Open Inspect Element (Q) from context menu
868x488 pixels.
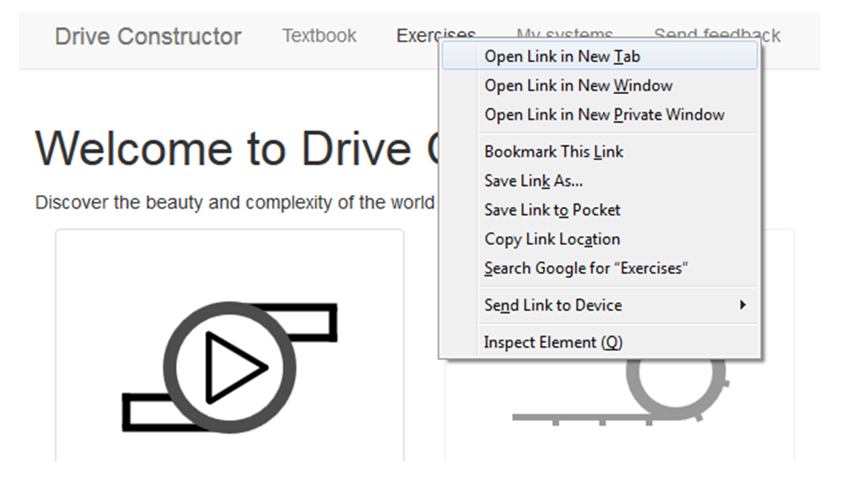click(553, 342)
